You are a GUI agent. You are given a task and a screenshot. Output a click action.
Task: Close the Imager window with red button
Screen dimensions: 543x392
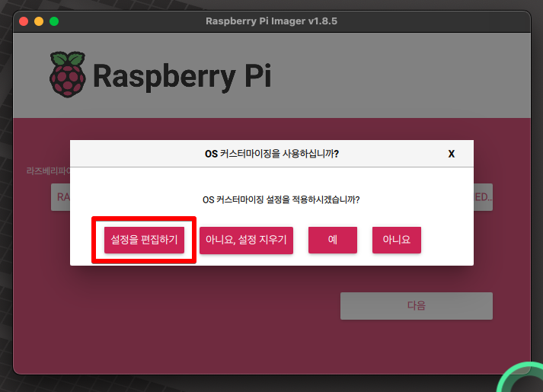tap(24, 21)
